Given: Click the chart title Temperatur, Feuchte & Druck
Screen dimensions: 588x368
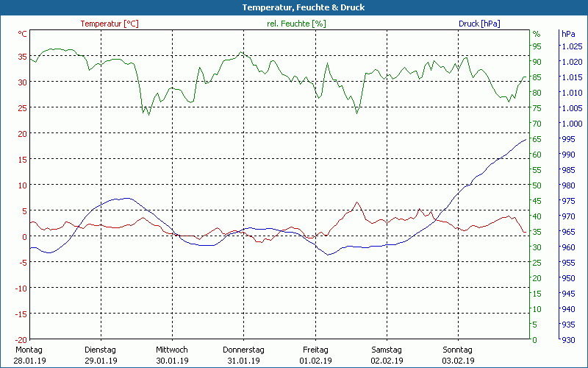Looking at the screenshot, I should [304, 7].
